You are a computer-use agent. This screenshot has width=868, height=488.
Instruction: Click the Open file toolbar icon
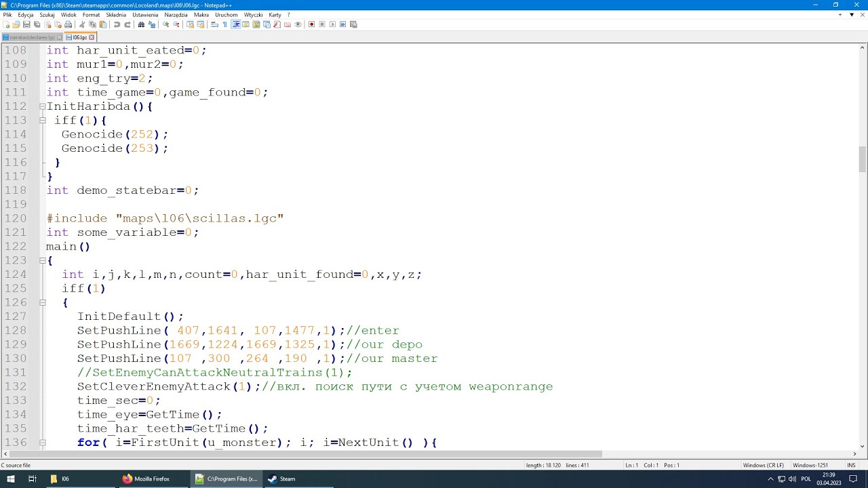point(17,24)
